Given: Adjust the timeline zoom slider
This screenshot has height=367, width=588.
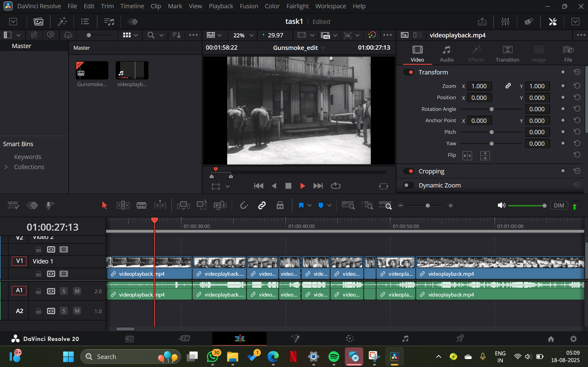Looking at the screenshot, I should tap(426, 206).
